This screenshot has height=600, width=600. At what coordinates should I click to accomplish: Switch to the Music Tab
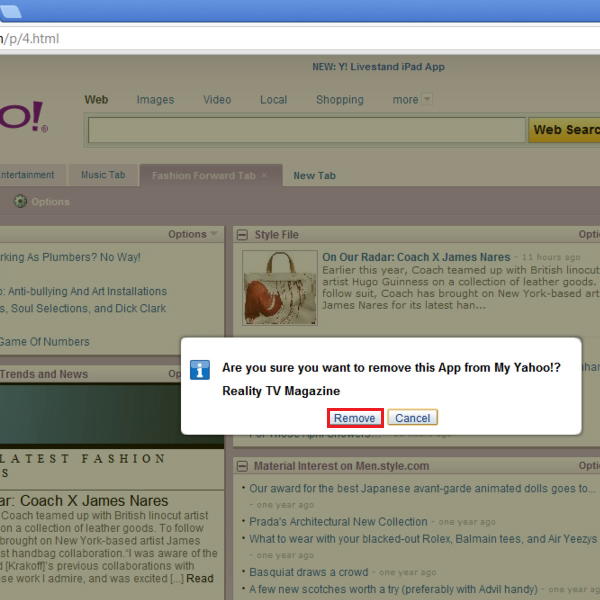103,175
